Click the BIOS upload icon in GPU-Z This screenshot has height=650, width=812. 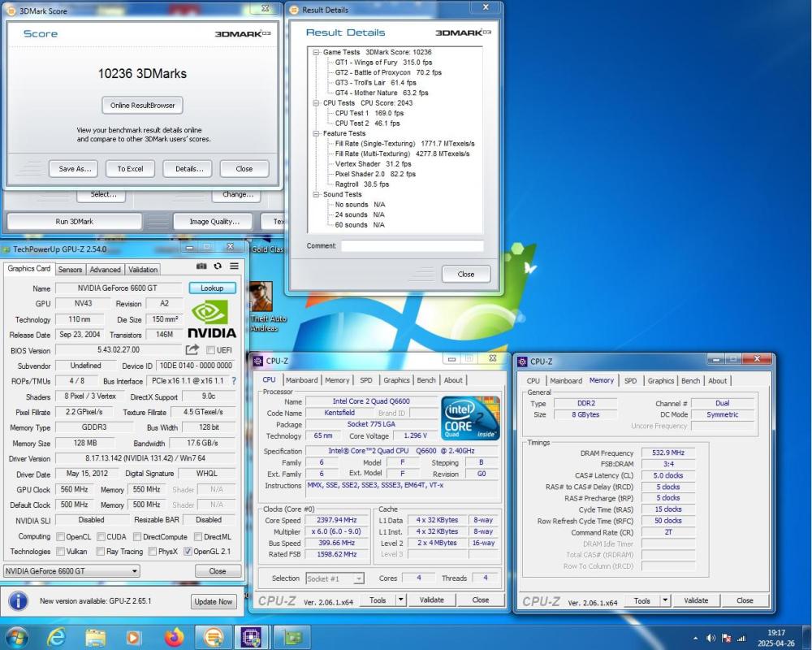click(x=192, y=349)
